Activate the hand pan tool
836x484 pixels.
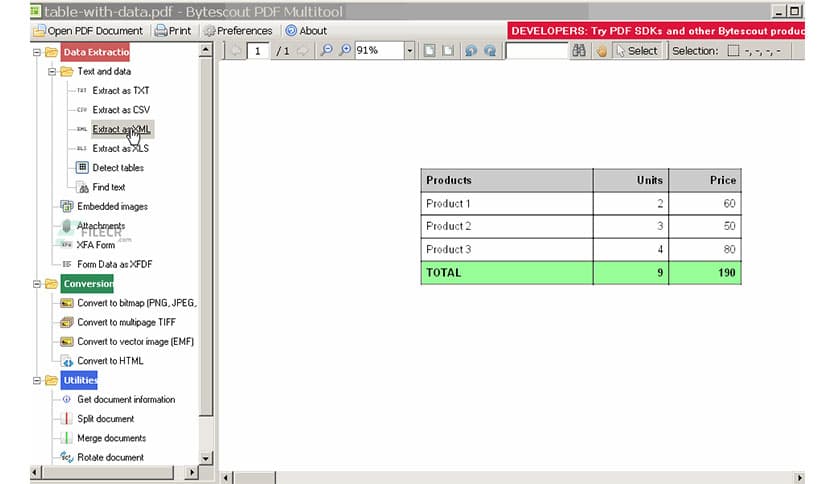(x=601, y=51)
